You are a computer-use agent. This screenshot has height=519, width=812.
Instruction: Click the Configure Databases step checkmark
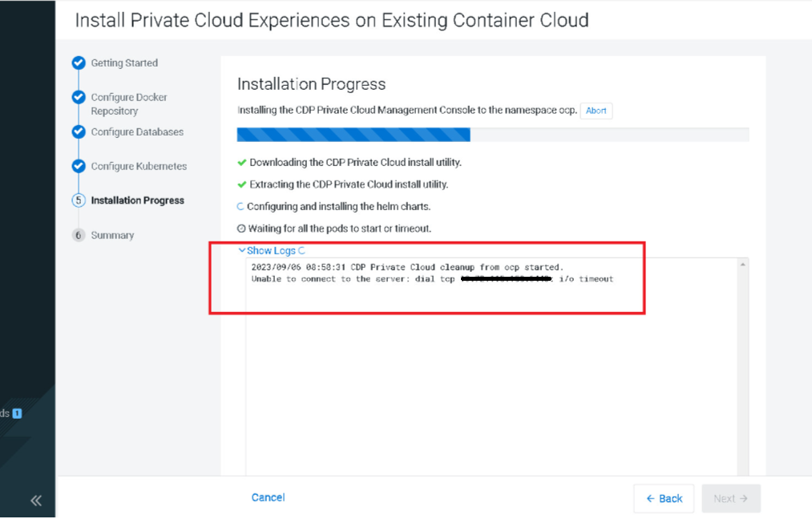point(78,132)
